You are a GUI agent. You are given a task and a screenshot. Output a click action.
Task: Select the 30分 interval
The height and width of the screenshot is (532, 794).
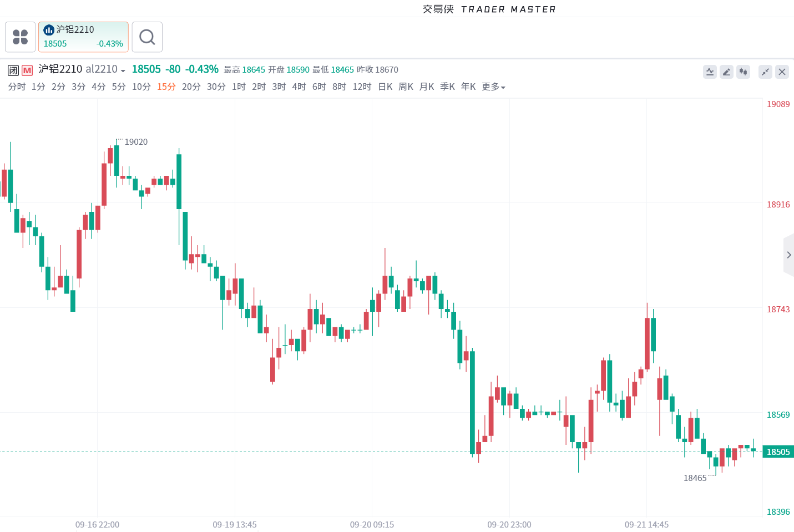click(x=216, y=87)
